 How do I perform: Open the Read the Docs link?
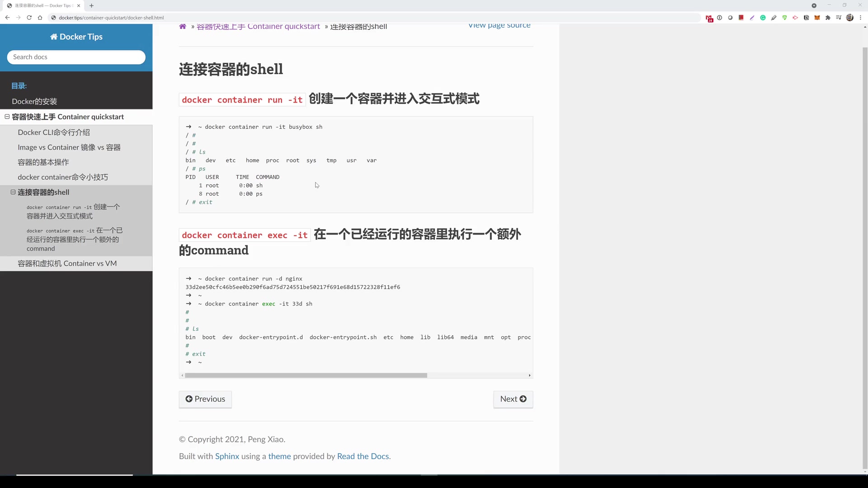[363, 456]
